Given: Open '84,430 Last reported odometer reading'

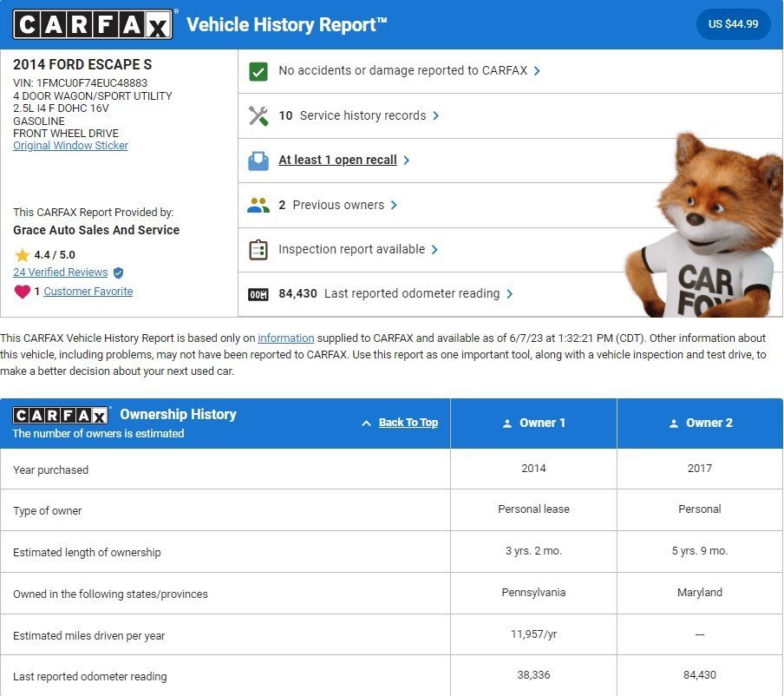Looking at the screenshot, I should click(389, 293).
